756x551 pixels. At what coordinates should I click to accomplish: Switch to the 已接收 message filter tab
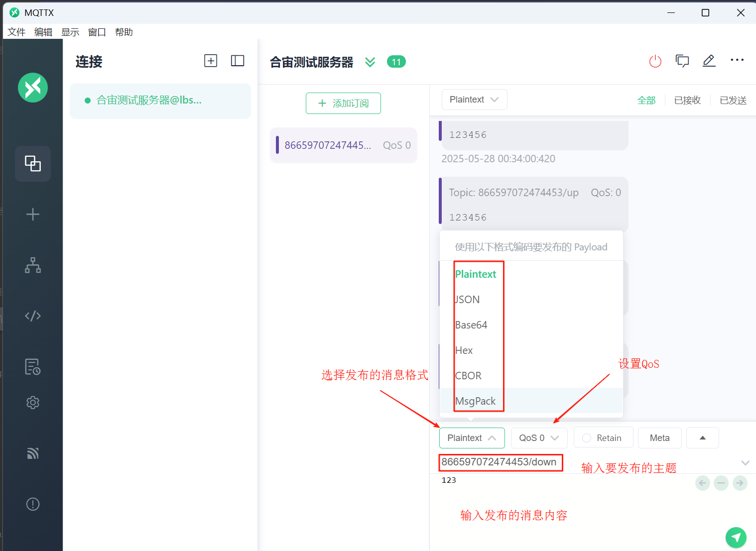pyautogui.click(x=687, y=100)
